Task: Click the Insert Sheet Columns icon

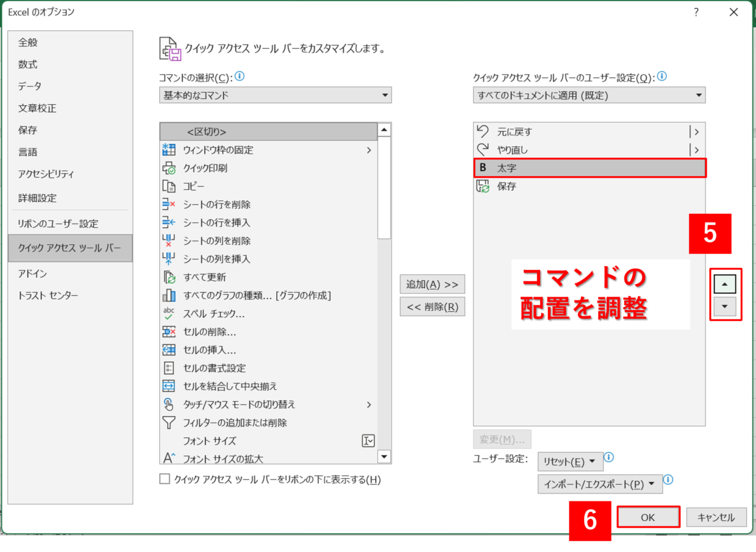Action: pyautogui.click(x=169, y=259)
